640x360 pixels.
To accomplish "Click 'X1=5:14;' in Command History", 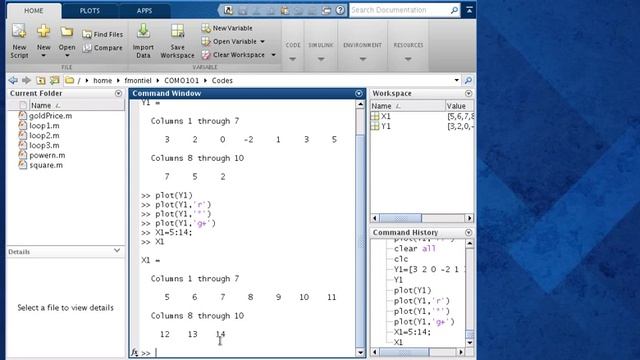I will [412, 332].
